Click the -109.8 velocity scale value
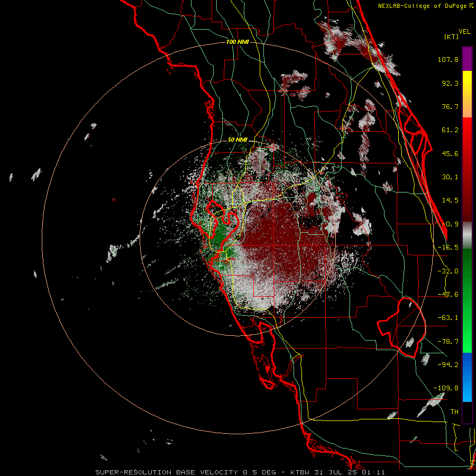476x476 pixels. point(446,388)
